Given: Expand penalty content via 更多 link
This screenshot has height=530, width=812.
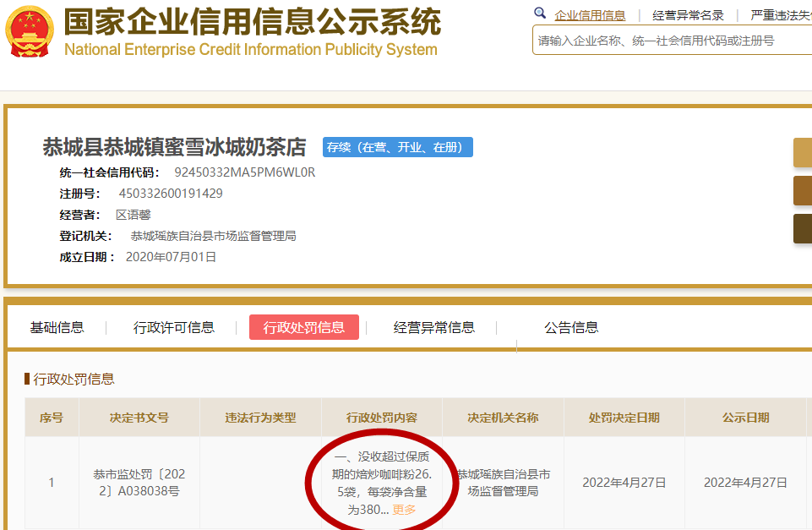Looking at the screenshot, I should [405, 510].
